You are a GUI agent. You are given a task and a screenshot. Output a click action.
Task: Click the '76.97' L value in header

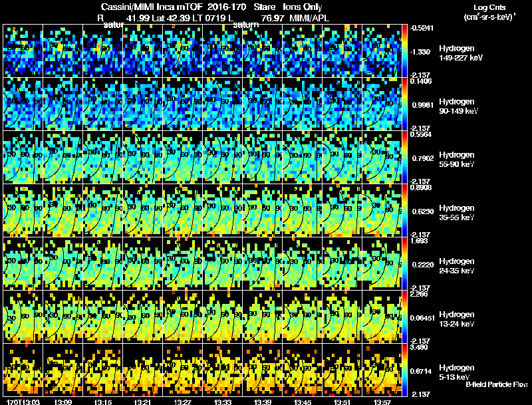click(271, 18)
